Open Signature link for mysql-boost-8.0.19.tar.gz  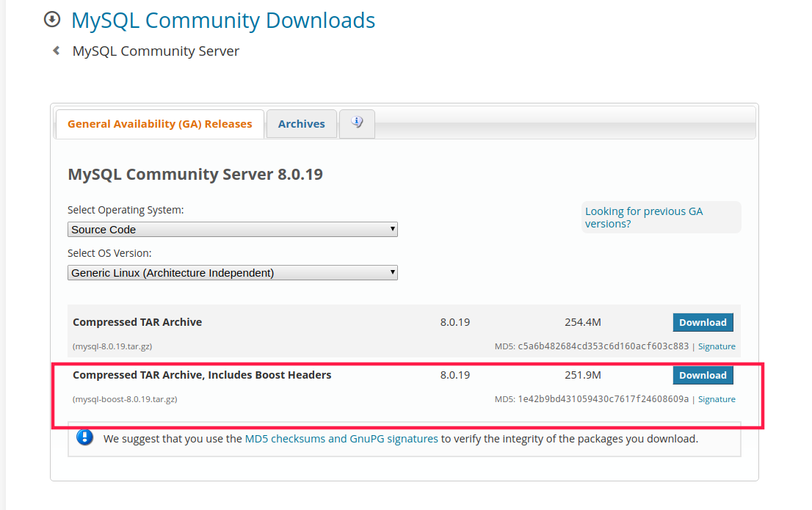tap(717, 399)
